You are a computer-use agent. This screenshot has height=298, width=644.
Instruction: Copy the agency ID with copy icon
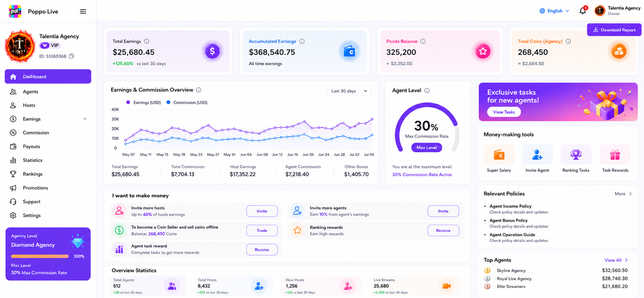(x=72, y=56)
